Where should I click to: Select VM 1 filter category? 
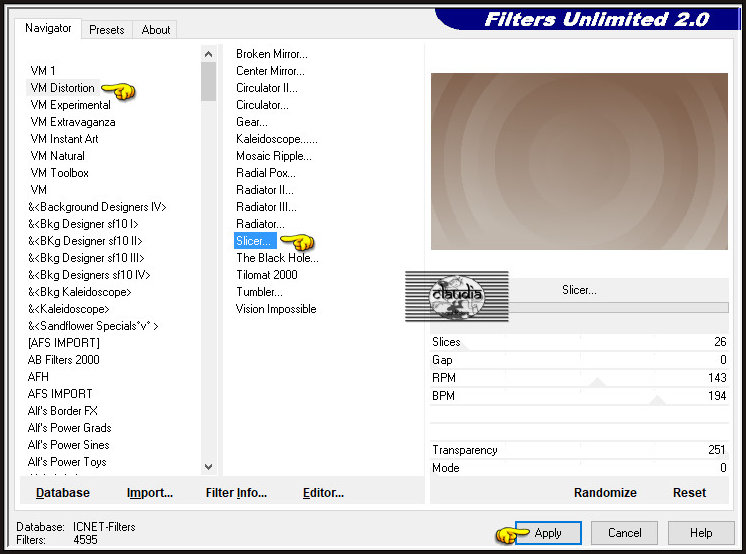(x=43, y=71)
